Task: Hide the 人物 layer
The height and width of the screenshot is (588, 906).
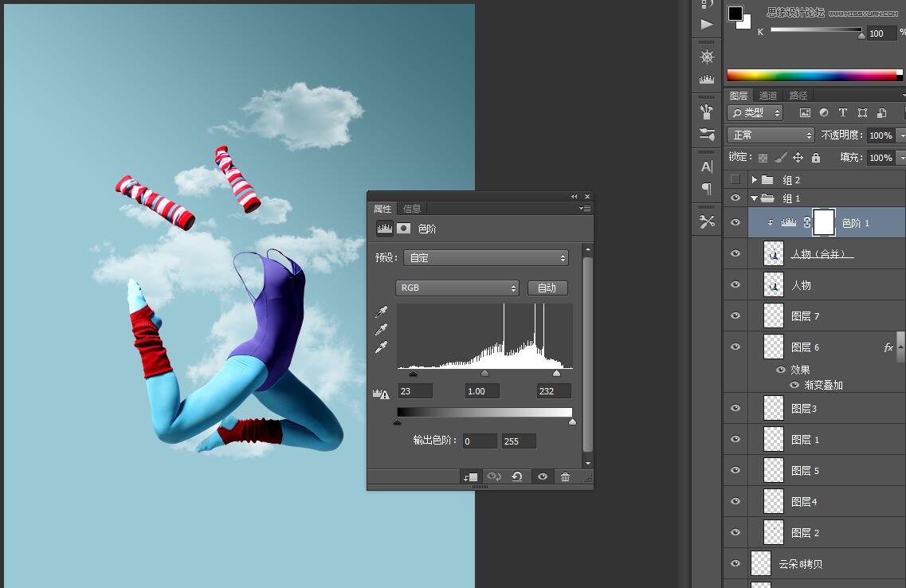Action: (735, 284)
